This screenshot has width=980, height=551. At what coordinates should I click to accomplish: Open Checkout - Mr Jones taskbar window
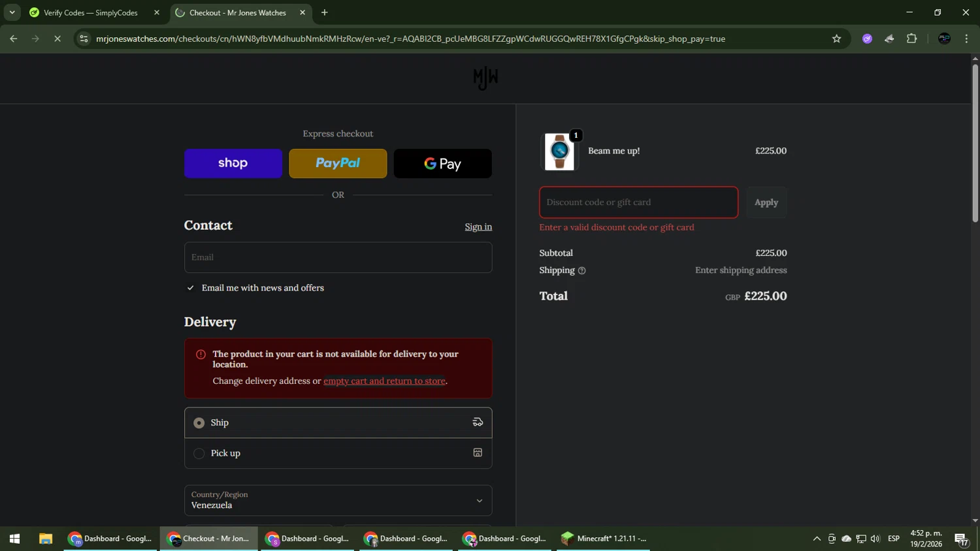pos(209,539)
